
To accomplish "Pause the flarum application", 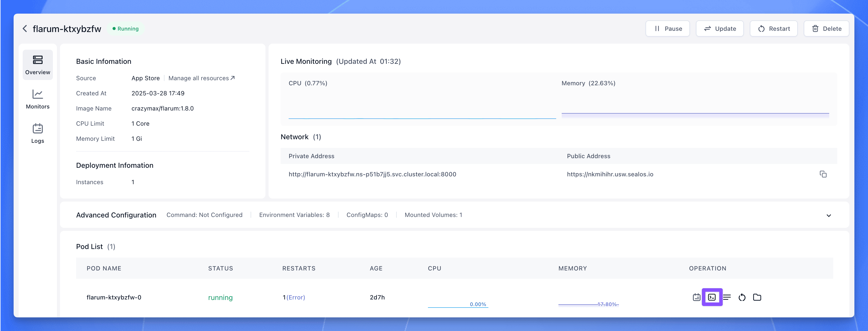I will (667, 29).
